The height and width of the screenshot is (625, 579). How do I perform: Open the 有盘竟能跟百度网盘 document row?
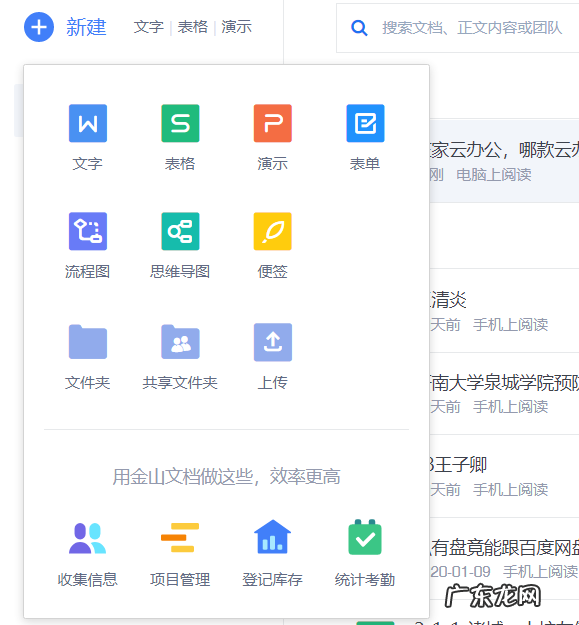[504, 559]
